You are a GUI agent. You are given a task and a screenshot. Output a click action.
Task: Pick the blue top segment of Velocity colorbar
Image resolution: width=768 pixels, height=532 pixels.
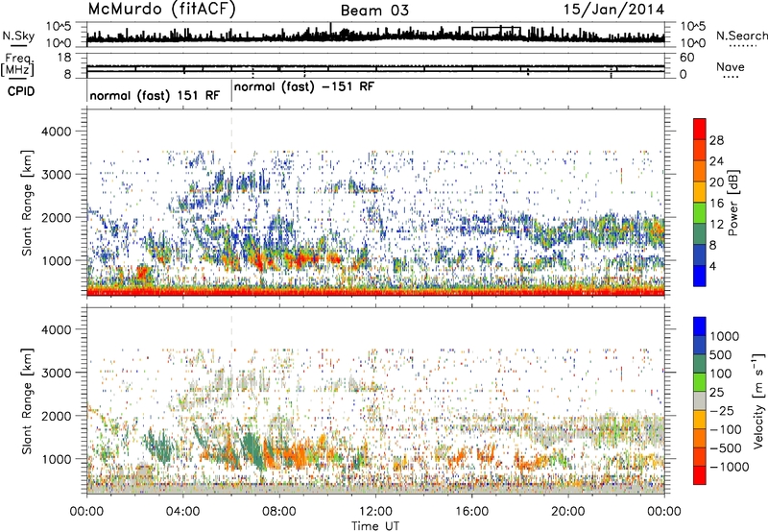tap(700, 326)
